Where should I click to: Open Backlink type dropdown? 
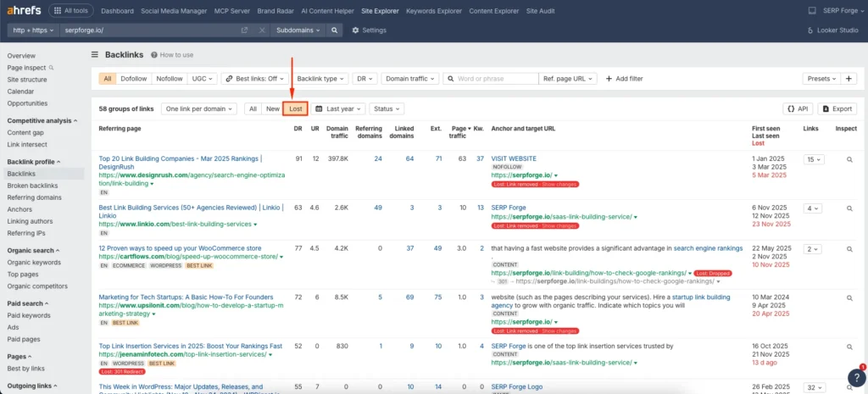click(320, 79)
